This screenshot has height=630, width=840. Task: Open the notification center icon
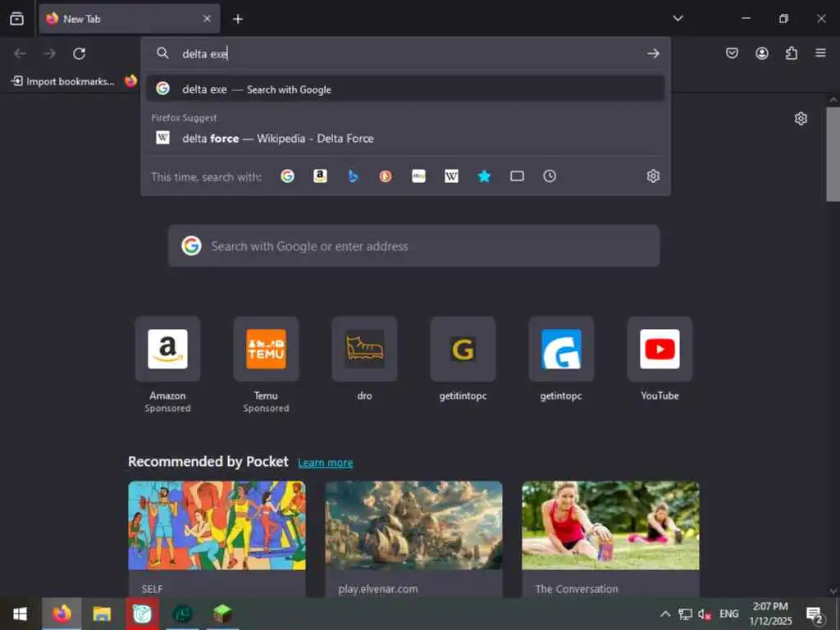(815, 614)
